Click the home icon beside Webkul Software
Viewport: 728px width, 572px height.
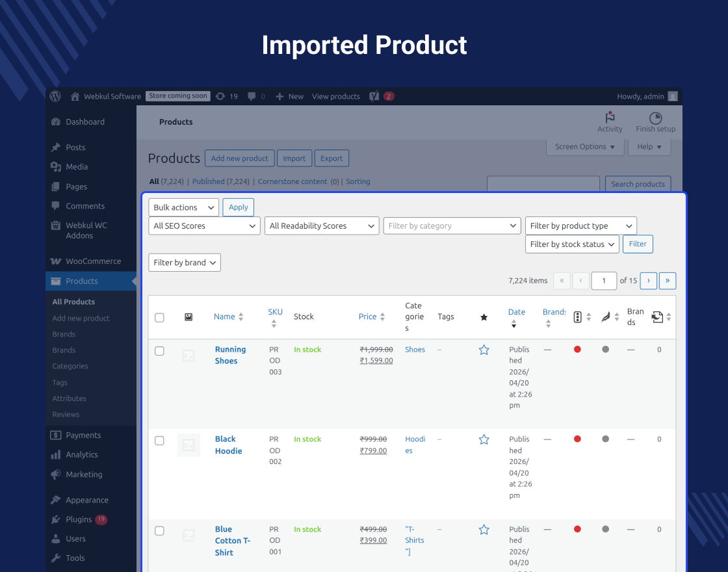(x=75, y=97)
